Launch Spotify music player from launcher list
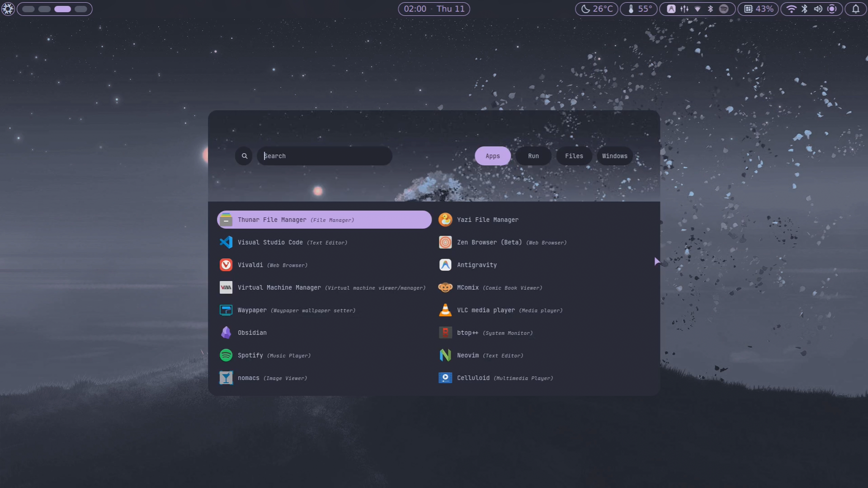This screenshot has height=488, width=868. 324,355
